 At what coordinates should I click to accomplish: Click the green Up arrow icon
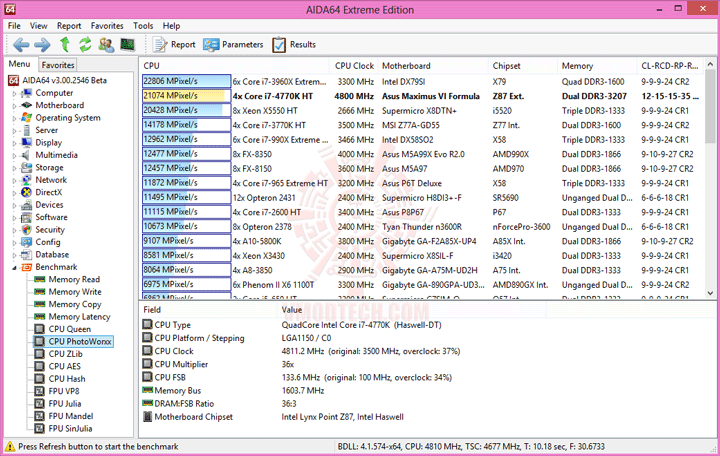click(x=65, y=45)
